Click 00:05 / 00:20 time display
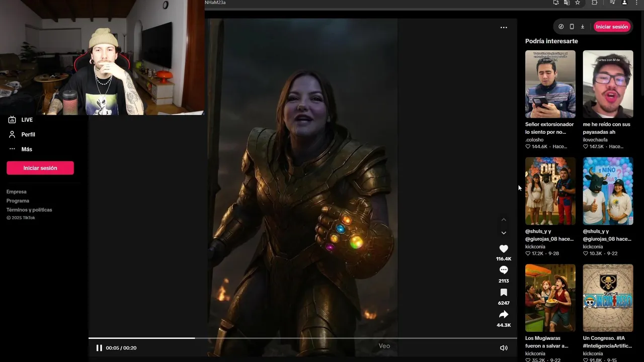The width and height of the screenshot is (644, 362). (x=121, y=348)
